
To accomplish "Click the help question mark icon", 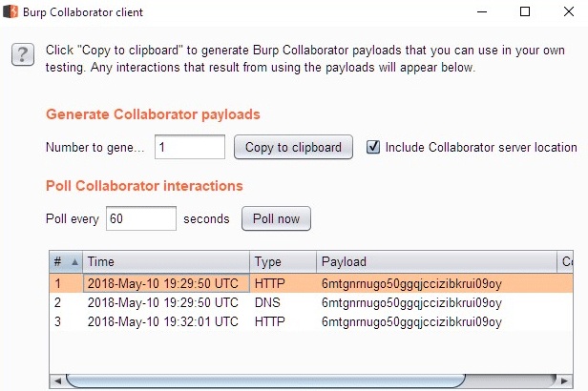I will click(x=22, y=55).
